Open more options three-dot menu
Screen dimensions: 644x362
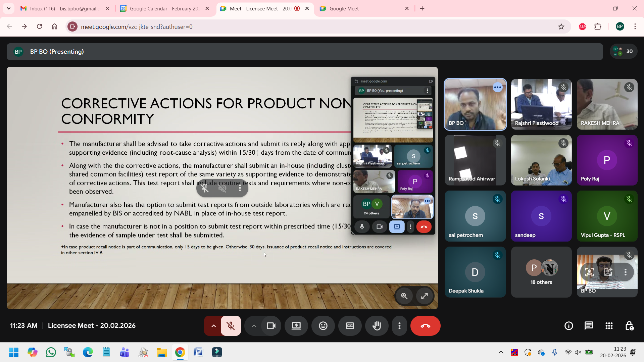click(399, 326)
